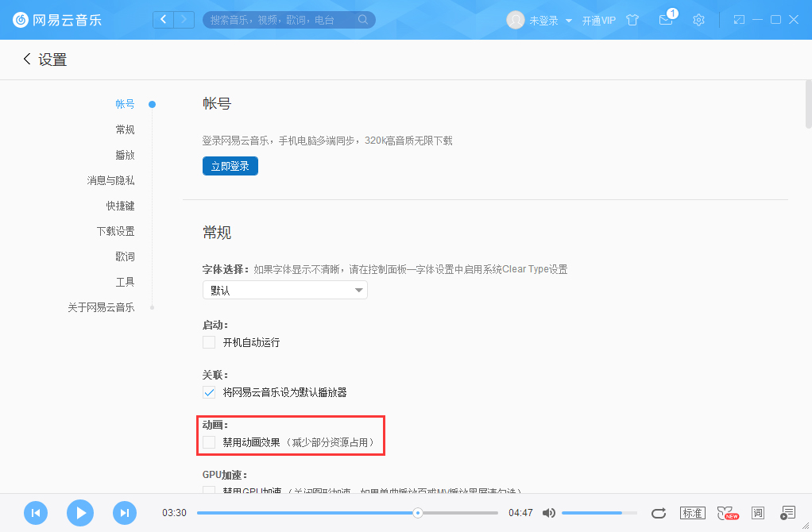Open the current playlist icon
The width and height of the screenshot is (812, 532).
788,513
